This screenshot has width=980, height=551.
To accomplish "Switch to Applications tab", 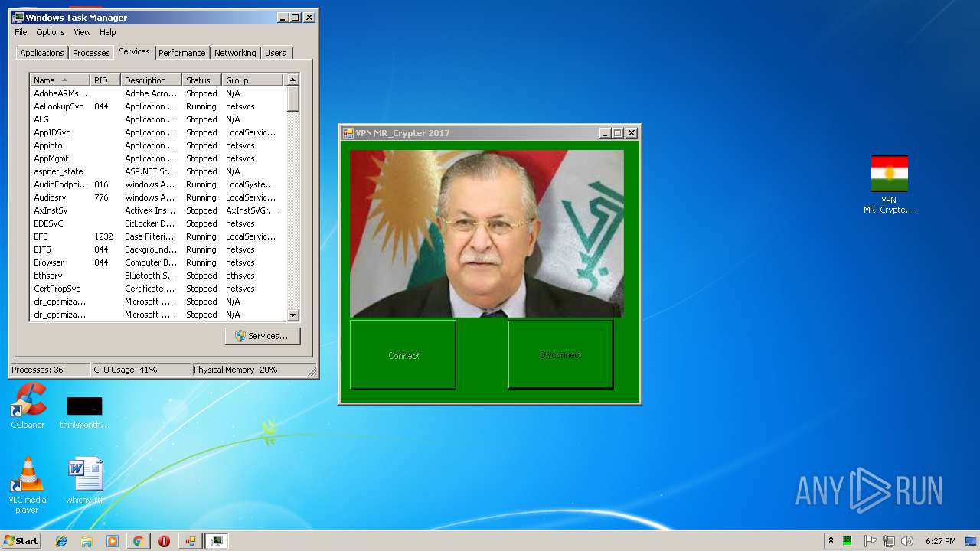I will pyautogui.click(x=42, y=53).
